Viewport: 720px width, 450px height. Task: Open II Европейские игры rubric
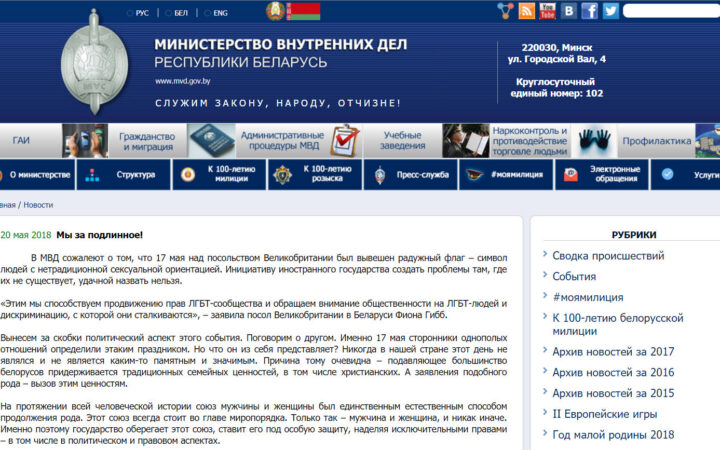point(604,414)
